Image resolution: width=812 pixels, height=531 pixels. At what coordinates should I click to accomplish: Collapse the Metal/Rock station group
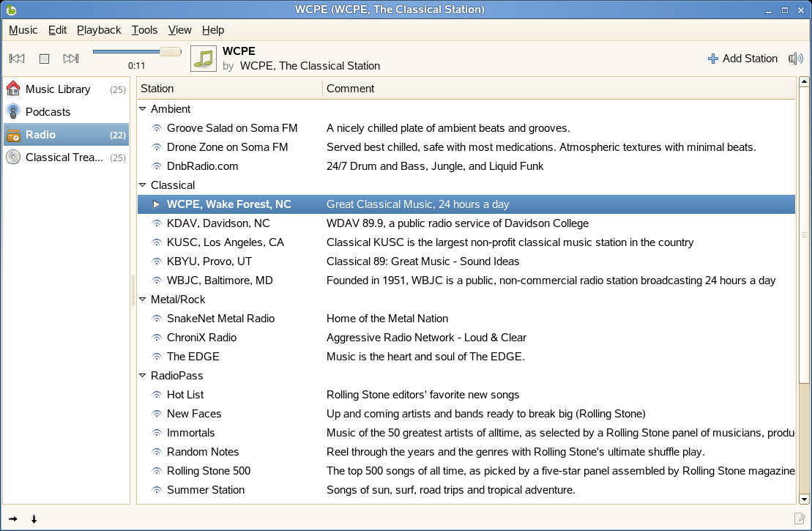click(142, 300)
